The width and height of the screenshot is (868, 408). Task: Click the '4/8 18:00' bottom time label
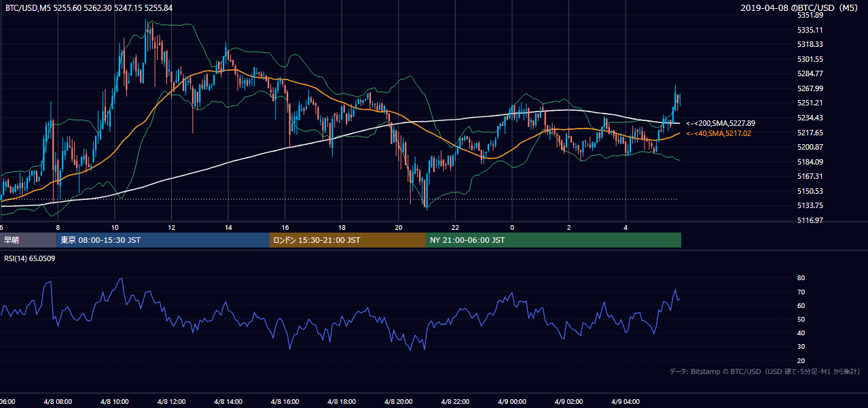[342, 401]
